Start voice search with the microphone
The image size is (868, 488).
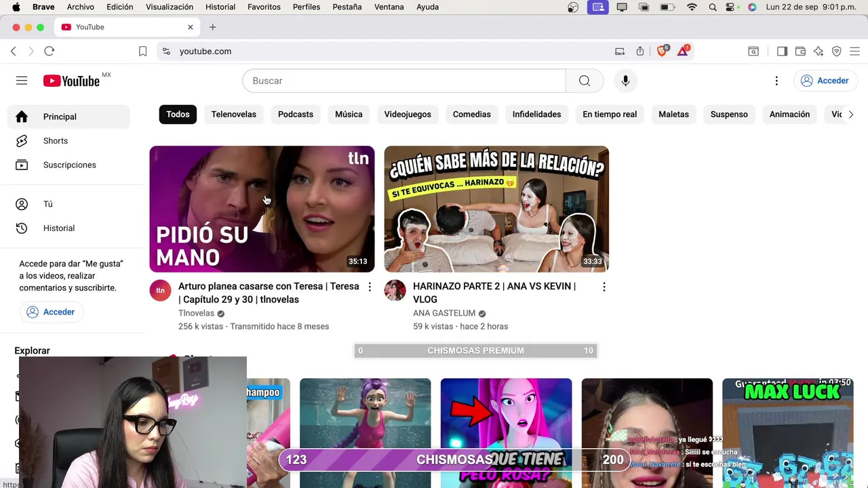point(625,81)
